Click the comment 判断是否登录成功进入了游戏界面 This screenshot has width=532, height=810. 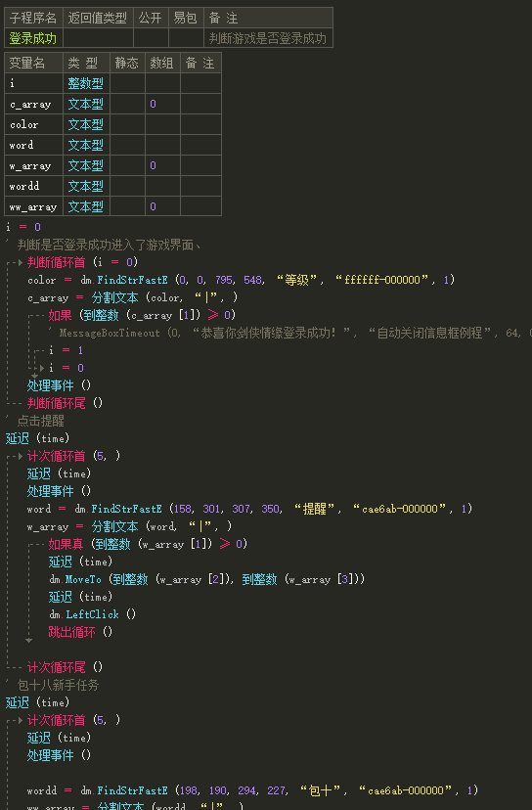tap(109, 245)
